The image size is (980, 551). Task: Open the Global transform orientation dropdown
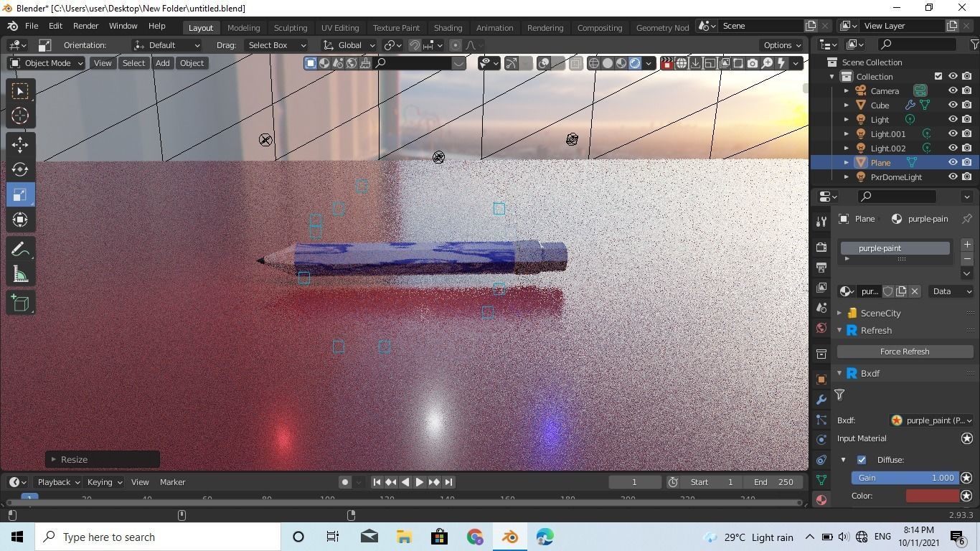349,45
